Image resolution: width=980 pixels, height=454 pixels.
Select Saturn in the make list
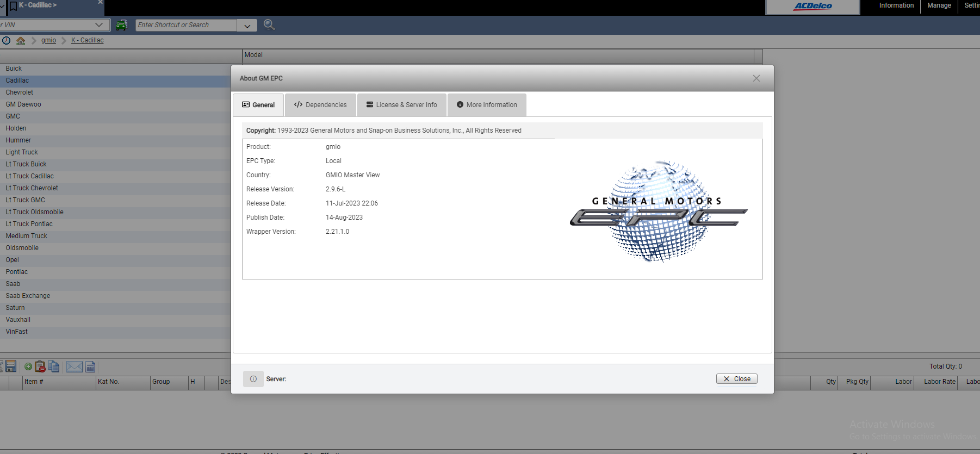coord(115,308)
